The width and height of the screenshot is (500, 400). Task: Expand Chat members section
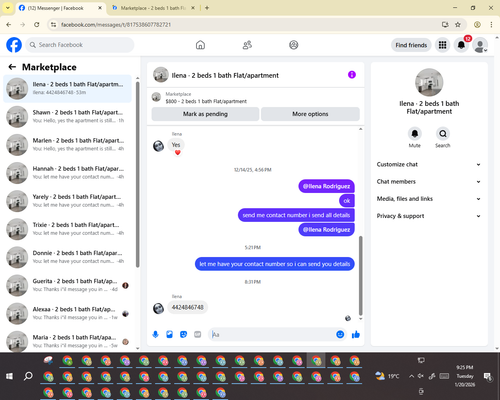(429, 182)
